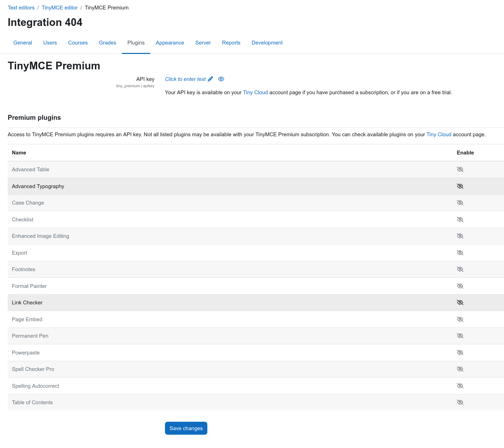Click the 'TinyMCE Premium' breadcrumb text

coord(106,8)
